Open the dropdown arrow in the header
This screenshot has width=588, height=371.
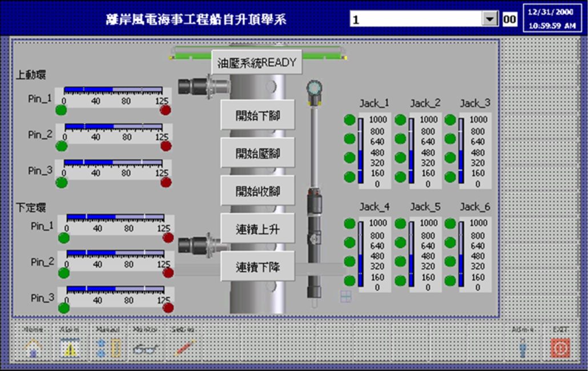[490, 19]
